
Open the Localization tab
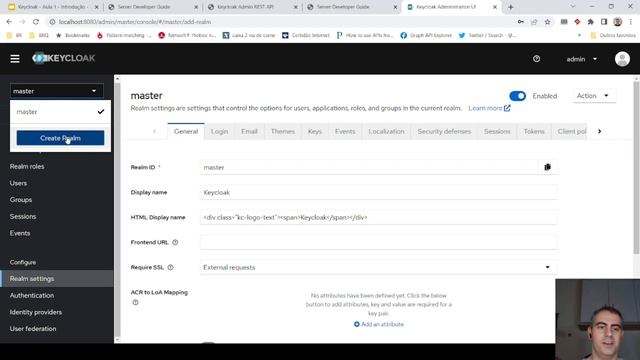pyautogui.click(x=386, y=131)
